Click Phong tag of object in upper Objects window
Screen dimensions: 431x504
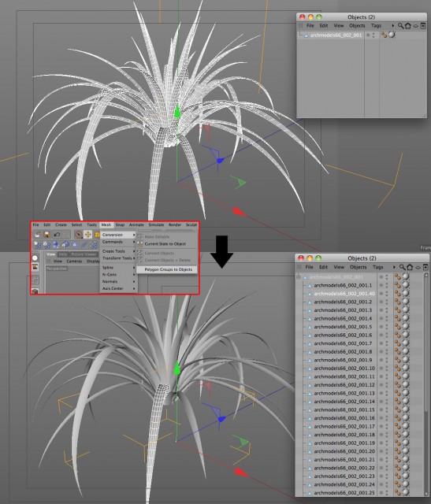point(384,35)
